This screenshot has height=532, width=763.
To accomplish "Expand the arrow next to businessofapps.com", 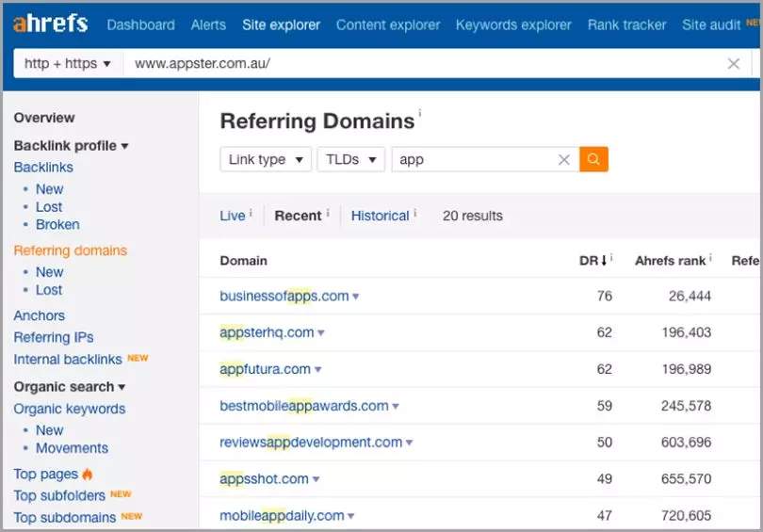I will [x=356, y=297].
